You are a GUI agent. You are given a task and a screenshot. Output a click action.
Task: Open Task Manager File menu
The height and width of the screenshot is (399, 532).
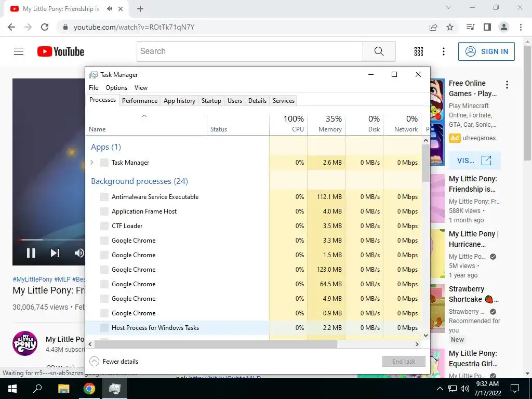[94, 87]
